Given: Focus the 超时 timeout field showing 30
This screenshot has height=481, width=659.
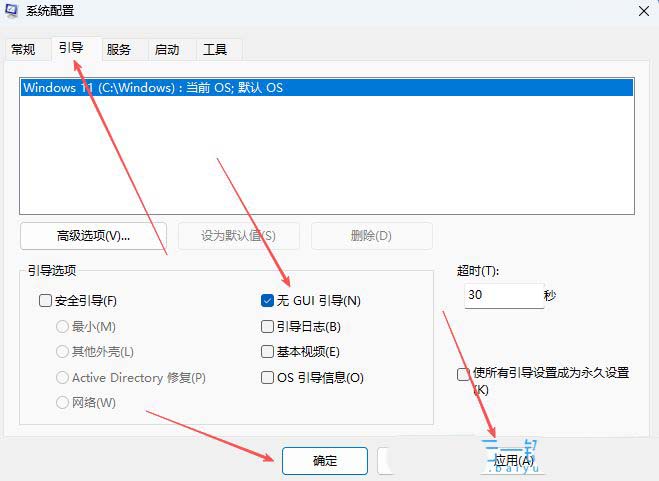Looking at the screenshot, I should pyautogui.click(x=504, y=296).
